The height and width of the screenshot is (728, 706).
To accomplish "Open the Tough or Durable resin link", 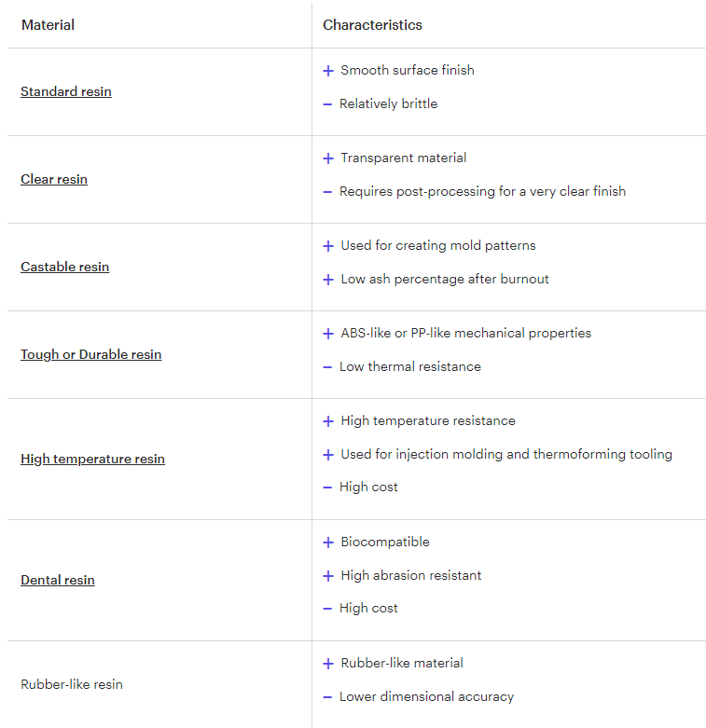I will point(91,355).
